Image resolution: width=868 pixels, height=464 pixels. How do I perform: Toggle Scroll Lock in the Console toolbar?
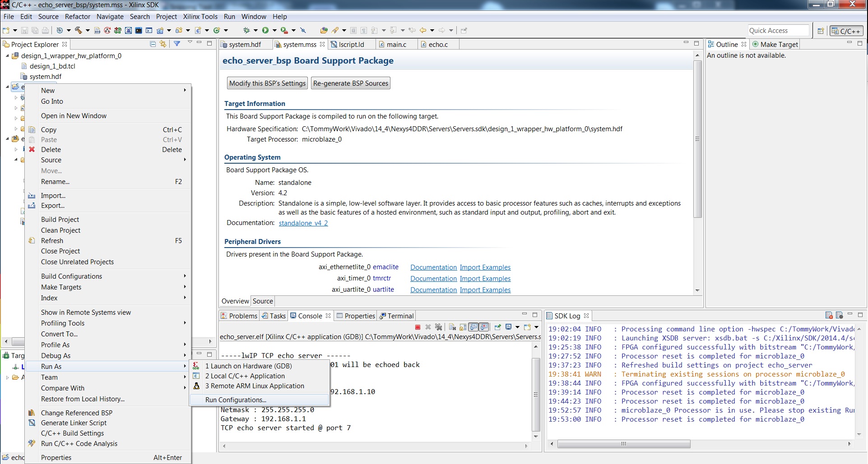[463, 327]
